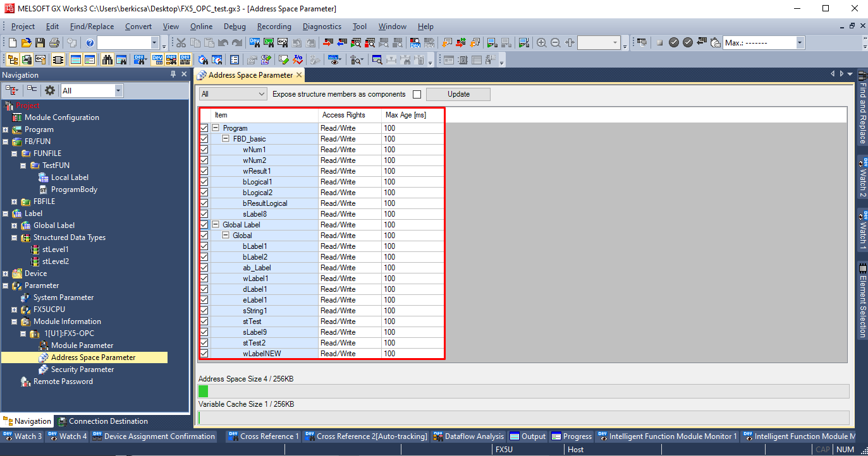The height and width of the screenshot is (456, 868).
Task: Uncheck the wNum1 row checkbox
Action: pyautogui.click(x=204, y=150)
